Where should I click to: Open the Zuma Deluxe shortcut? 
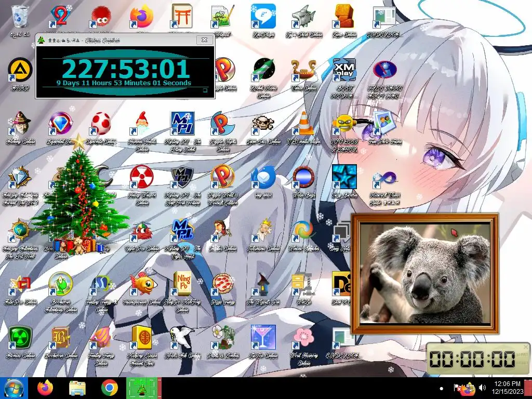pos(344,16)
